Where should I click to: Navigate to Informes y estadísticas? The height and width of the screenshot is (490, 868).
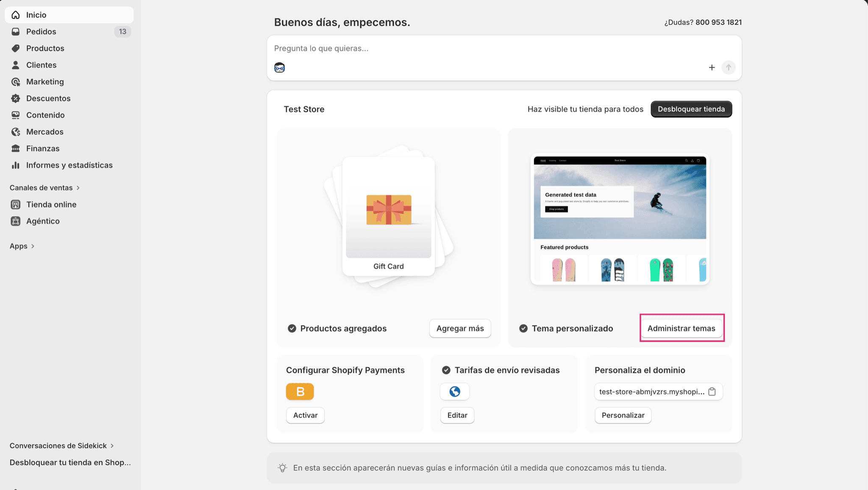[x=70, y=165]
